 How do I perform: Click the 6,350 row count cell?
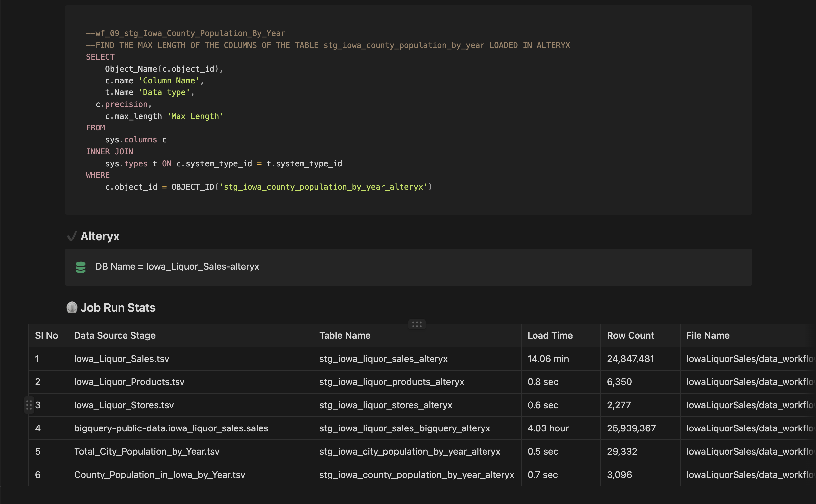[x=640, y=382]
